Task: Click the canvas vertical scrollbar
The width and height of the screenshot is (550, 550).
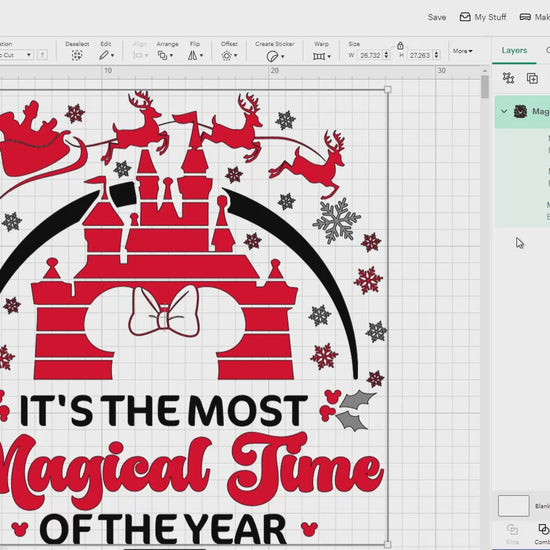Action: pyautogui.click(x=485, y=87)
